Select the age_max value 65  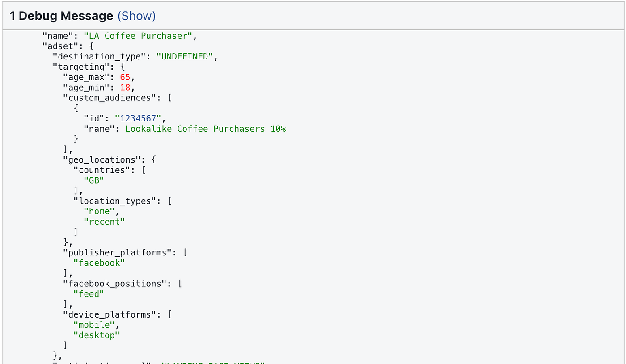[125, 77]
